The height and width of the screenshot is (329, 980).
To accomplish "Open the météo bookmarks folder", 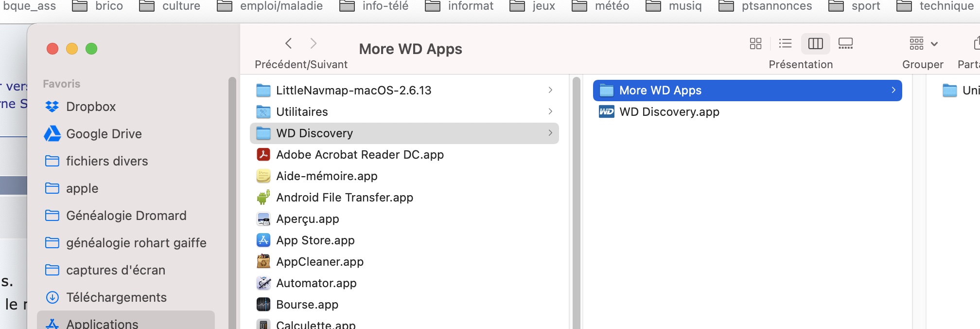I will (x=601, y=6).
